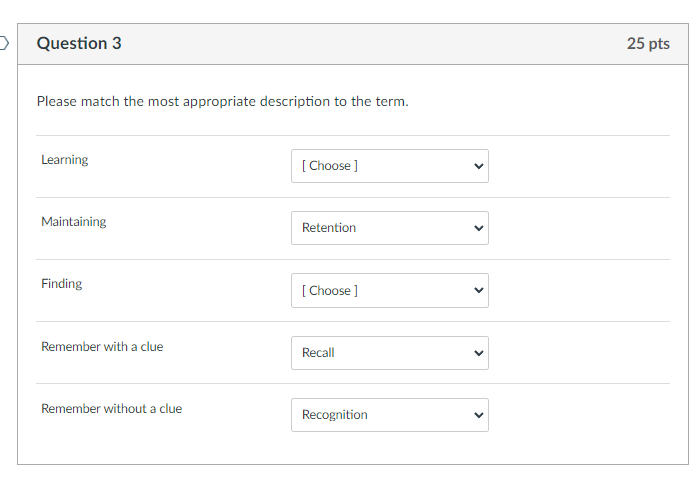
Task: Click the question flag icon beside Question 3
Action: (x=3, y=44)
